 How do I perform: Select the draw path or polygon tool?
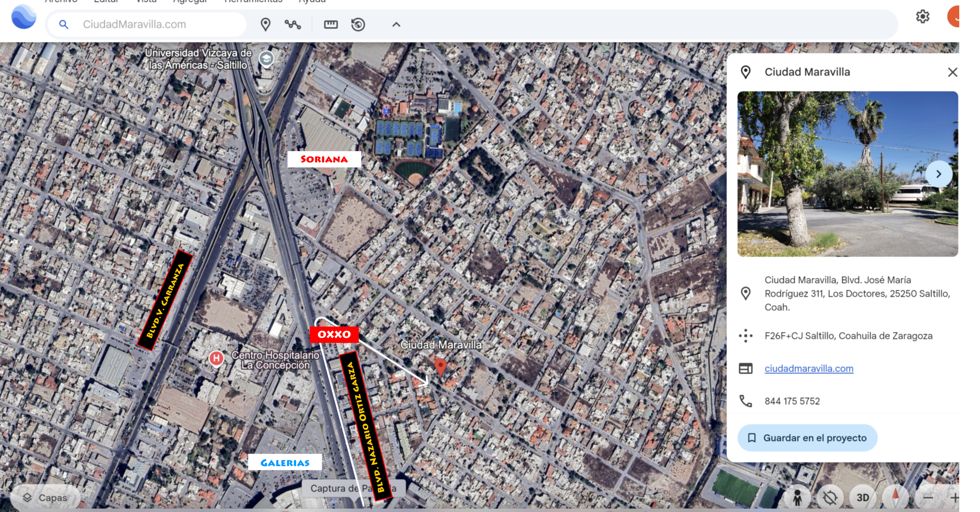pyautogui.click(x=293, y=25)
